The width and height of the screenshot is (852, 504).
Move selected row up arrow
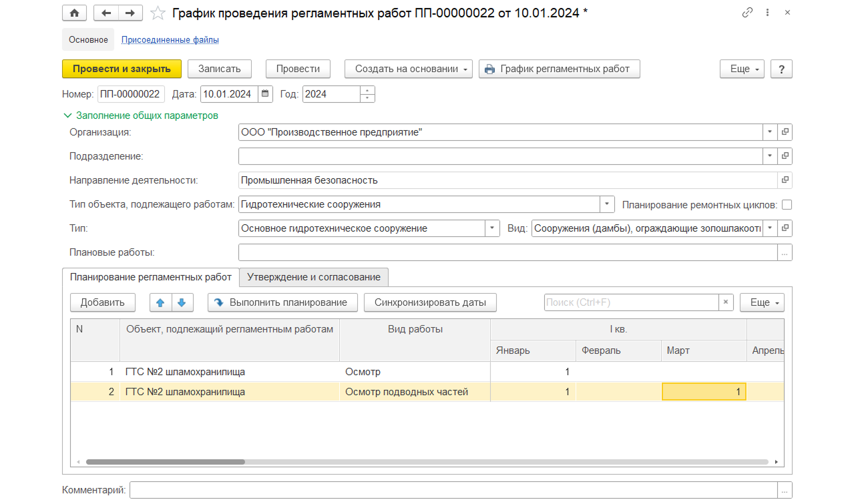point(160,302)
